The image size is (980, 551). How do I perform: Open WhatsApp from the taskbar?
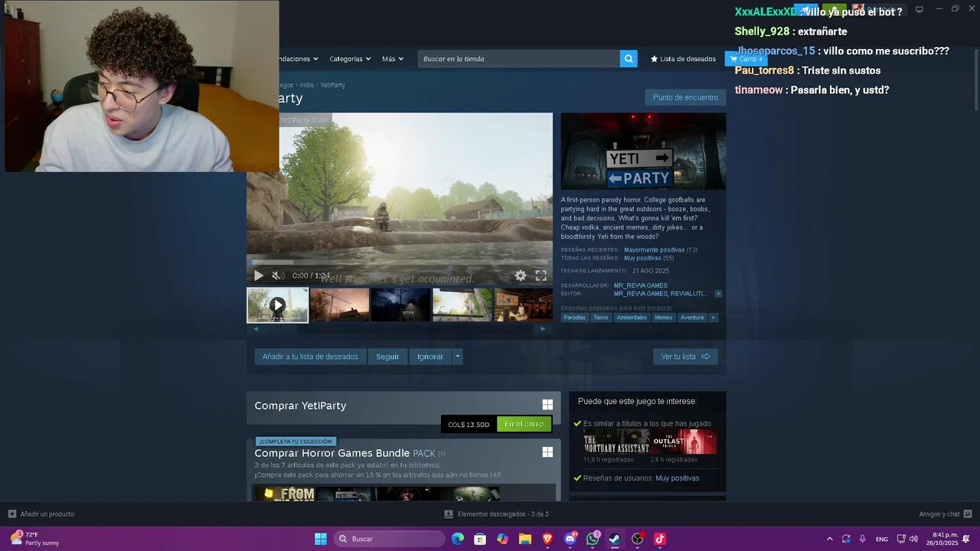click(x=593, y=539)
